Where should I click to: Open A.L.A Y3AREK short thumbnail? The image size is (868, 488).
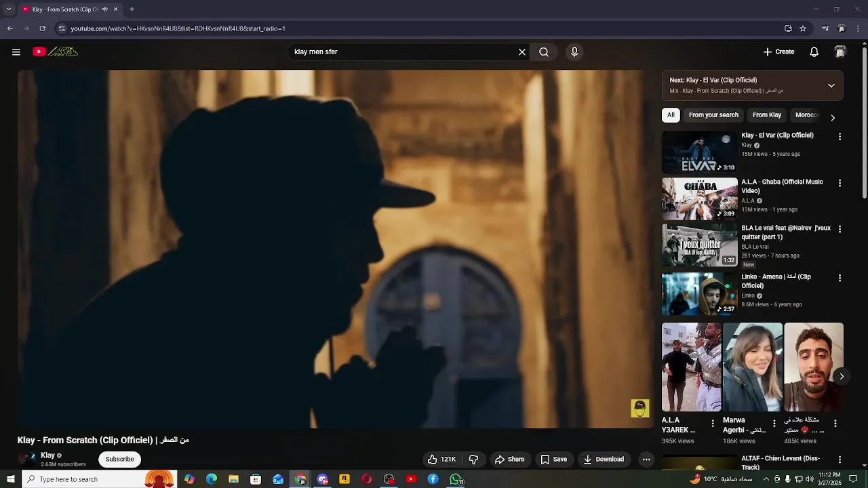coord(691,367)
